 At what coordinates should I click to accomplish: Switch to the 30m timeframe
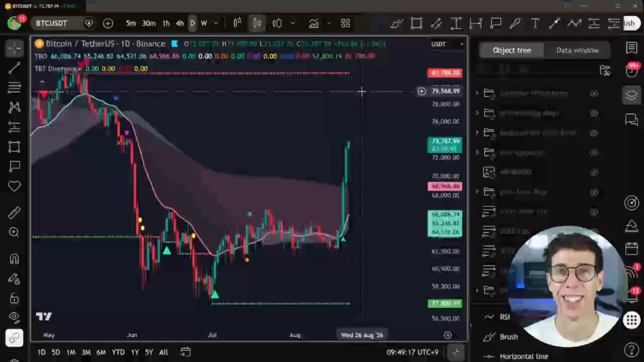click(x=149, y=24)
